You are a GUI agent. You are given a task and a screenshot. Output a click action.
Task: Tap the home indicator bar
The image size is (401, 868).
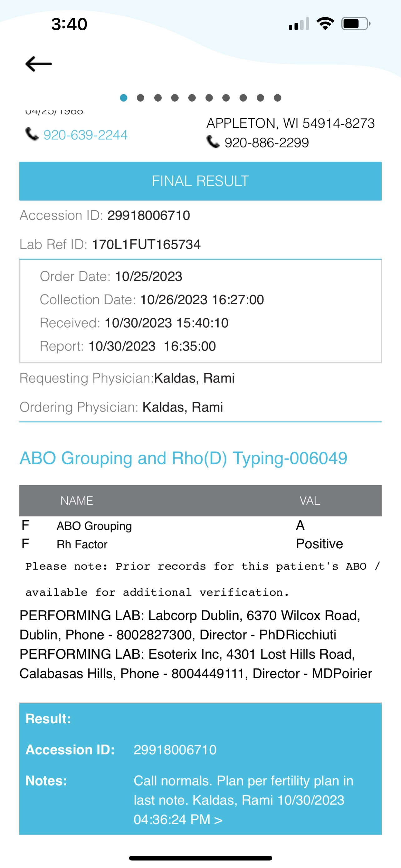point(200,858)
